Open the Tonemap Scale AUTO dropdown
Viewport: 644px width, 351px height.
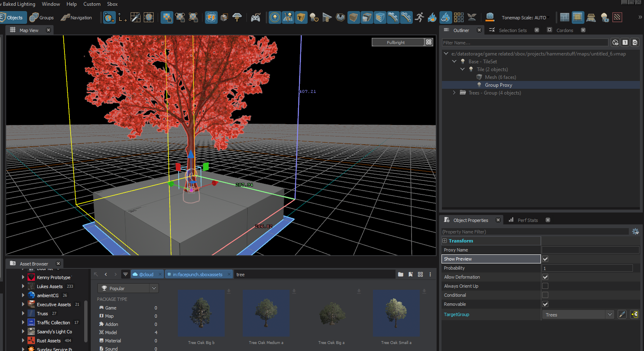point(525,18)
